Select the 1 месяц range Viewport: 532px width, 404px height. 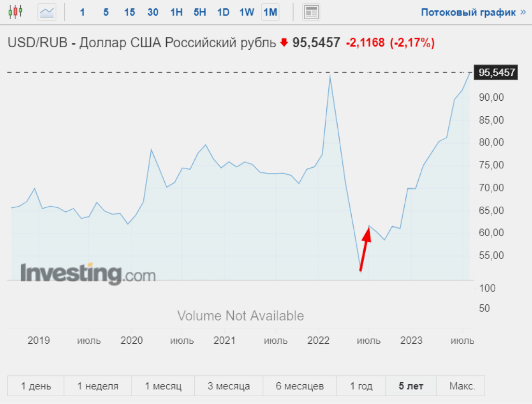(163, 386)
